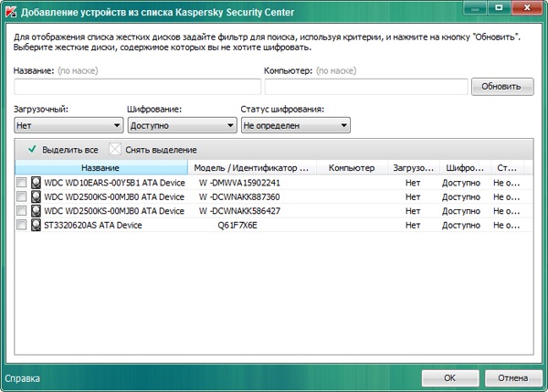Sort by the Компьютер column header
This screenshot has width=548, height=392.
(x=352, y=168)
